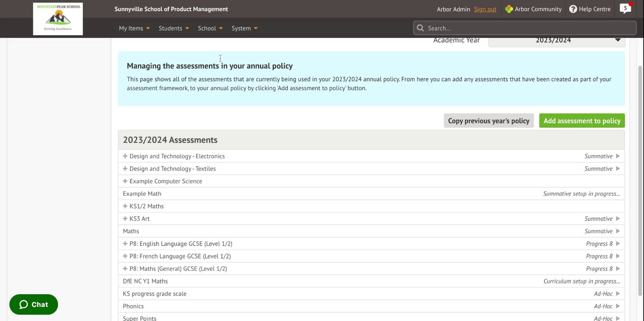Expand the KS1/2 Maths assessment
This screenshot has height=321, width=644.
125,206
